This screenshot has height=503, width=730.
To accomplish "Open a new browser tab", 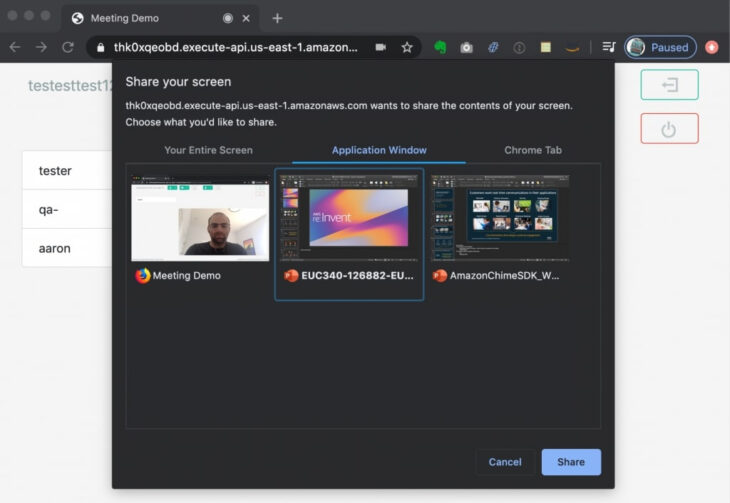I will [x=277, y=18].
